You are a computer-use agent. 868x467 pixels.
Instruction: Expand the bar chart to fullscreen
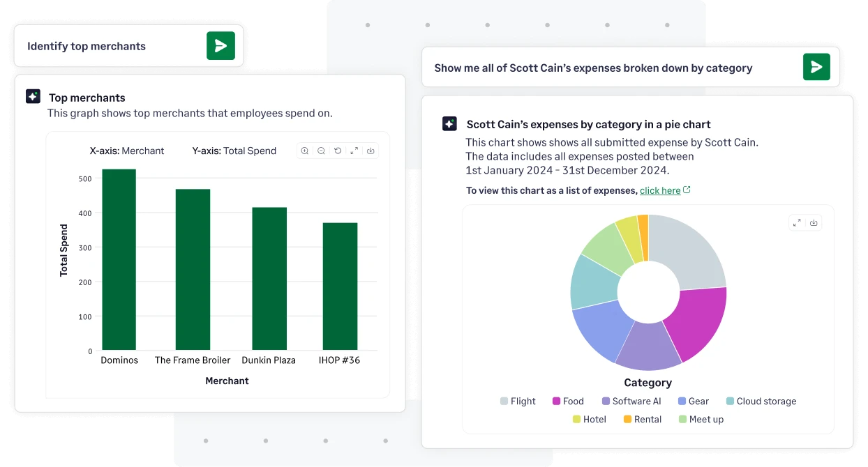tap(354, 151)
